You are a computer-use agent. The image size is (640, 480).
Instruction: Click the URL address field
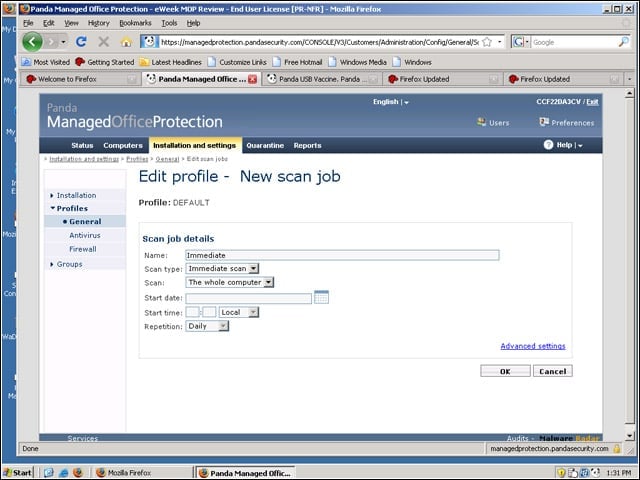pos(320,42)
